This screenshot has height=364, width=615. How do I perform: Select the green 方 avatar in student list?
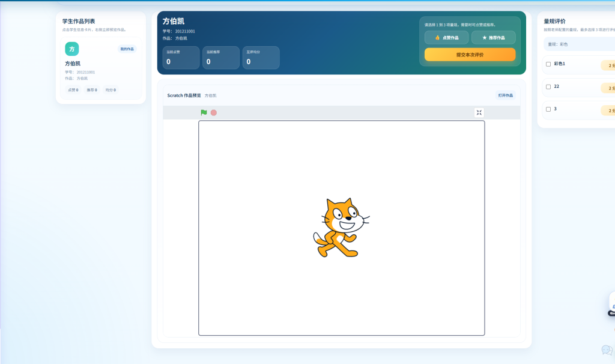pos(72,49)
